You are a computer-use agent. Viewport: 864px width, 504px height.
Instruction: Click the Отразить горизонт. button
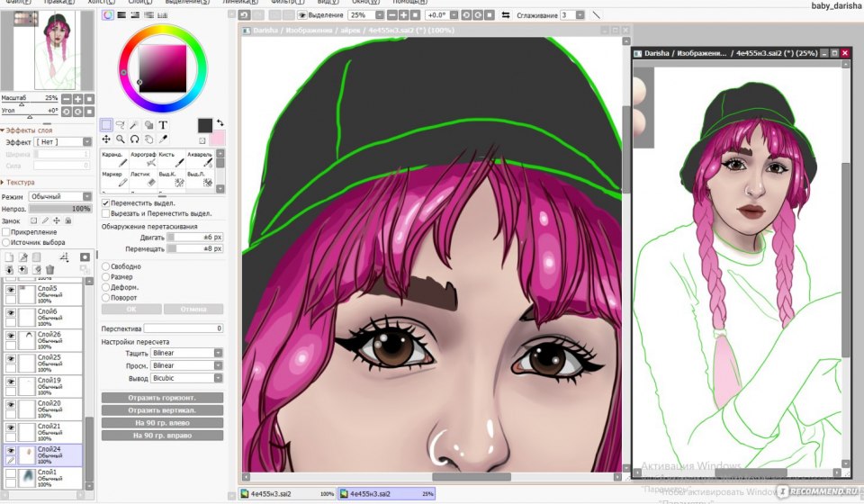click(162, 397)
